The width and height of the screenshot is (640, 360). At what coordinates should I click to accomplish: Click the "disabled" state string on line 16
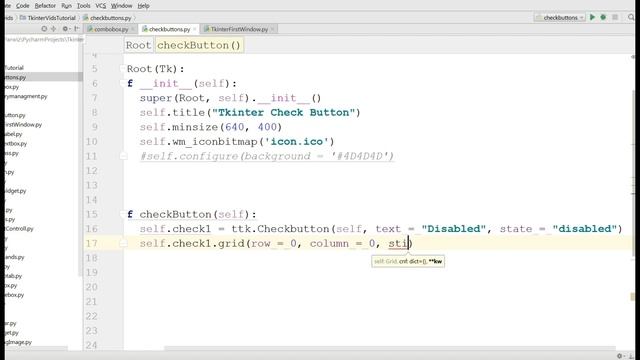584,229
